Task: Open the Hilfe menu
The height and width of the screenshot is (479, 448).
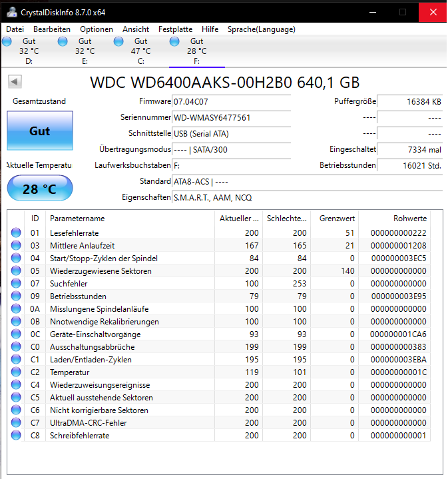Action: point(210,29)
